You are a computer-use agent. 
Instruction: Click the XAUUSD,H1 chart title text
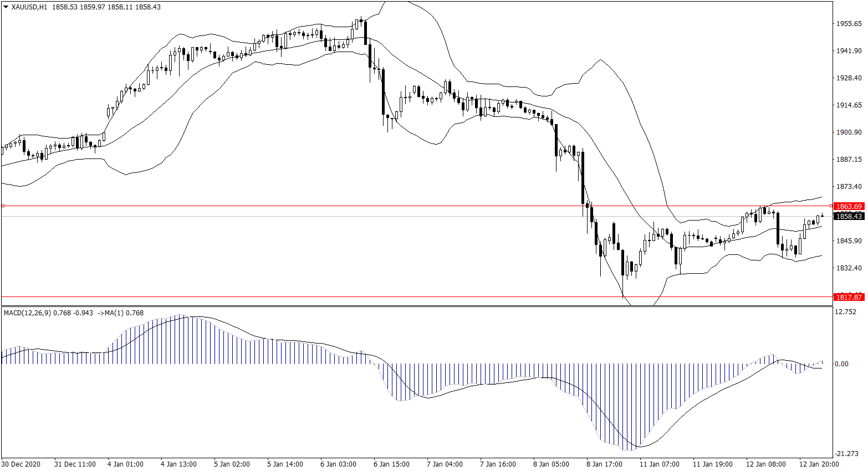point(29,7)
